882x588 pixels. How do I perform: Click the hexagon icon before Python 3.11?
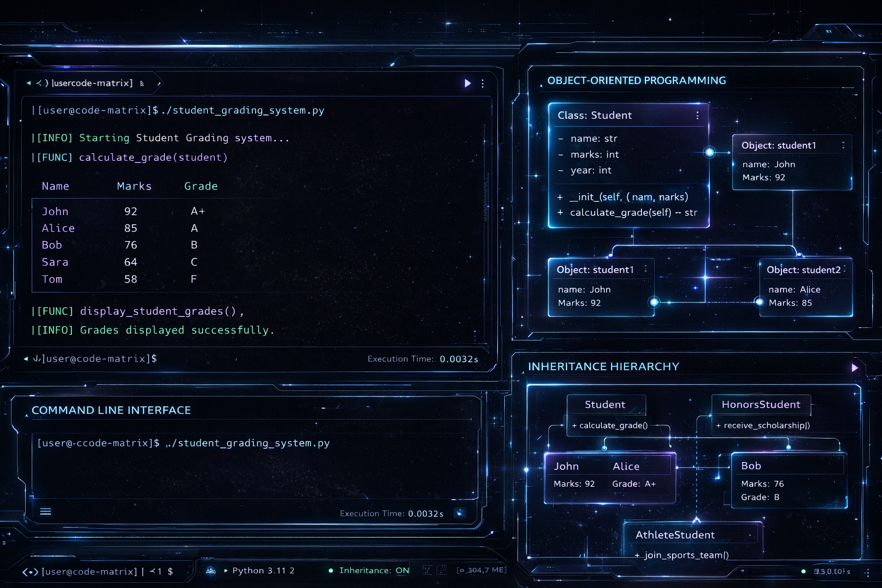pyautogui.click(x=211, y=571)
